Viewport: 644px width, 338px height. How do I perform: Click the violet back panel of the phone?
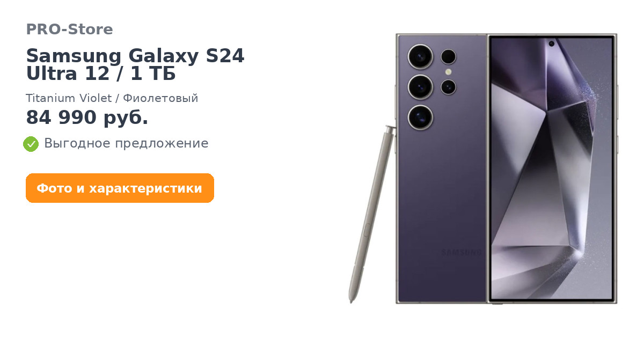coord(441,204)
